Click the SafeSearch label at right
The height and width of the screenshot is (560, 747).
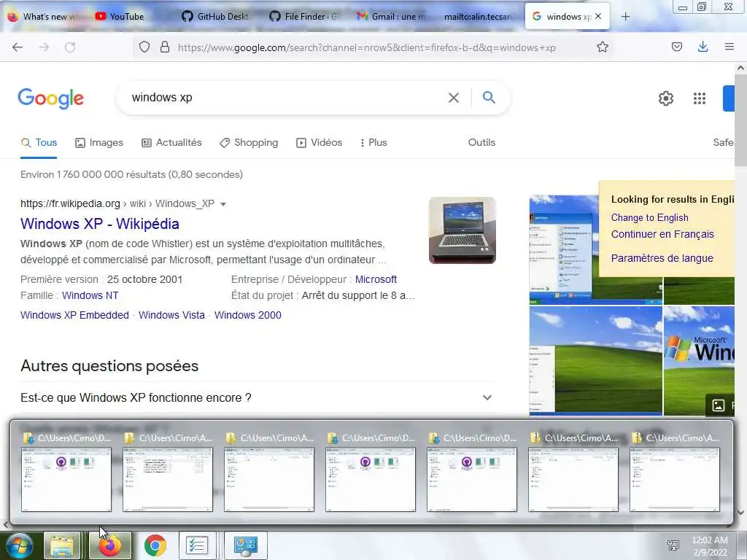724,142
